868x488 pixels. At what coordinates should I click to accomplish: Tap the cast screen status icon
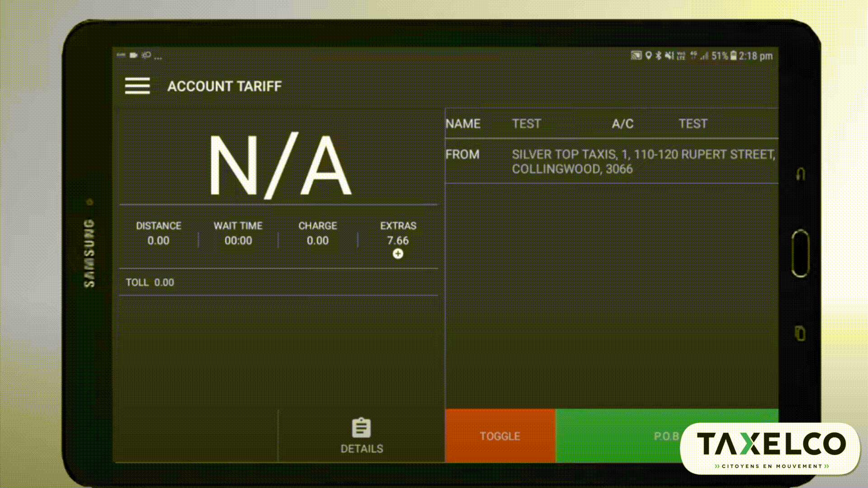636,56
